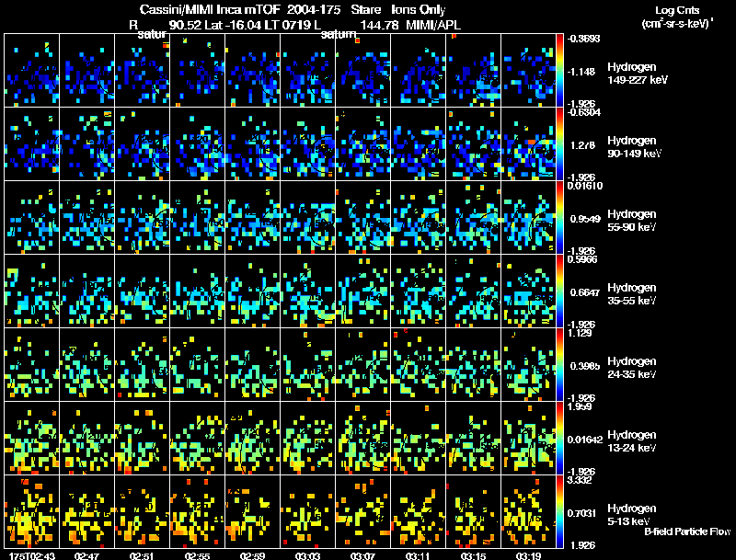Screen dimensions: 736x560
Task: Click the 02:47 panel in the 35-55 keV row
Action: point(86,291)
